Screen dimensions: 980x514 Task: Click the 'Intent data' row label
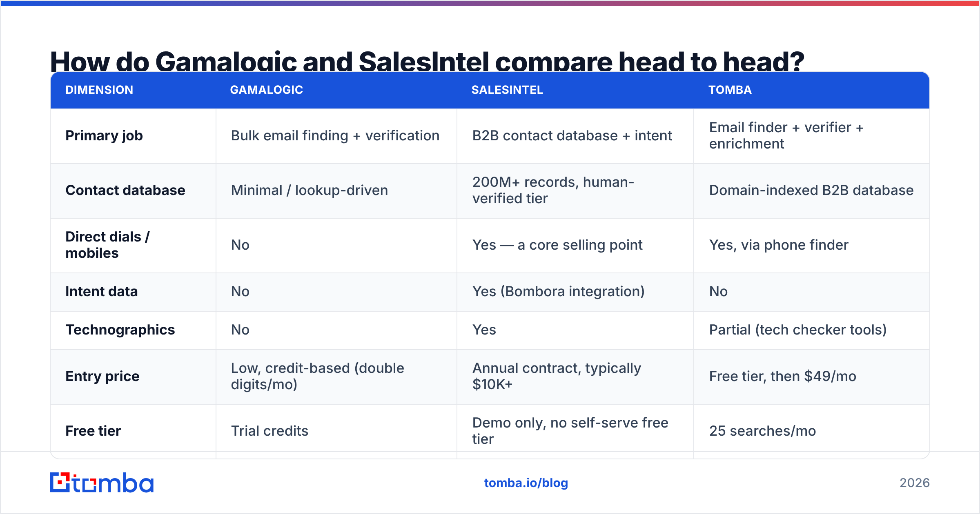(102, 291)
